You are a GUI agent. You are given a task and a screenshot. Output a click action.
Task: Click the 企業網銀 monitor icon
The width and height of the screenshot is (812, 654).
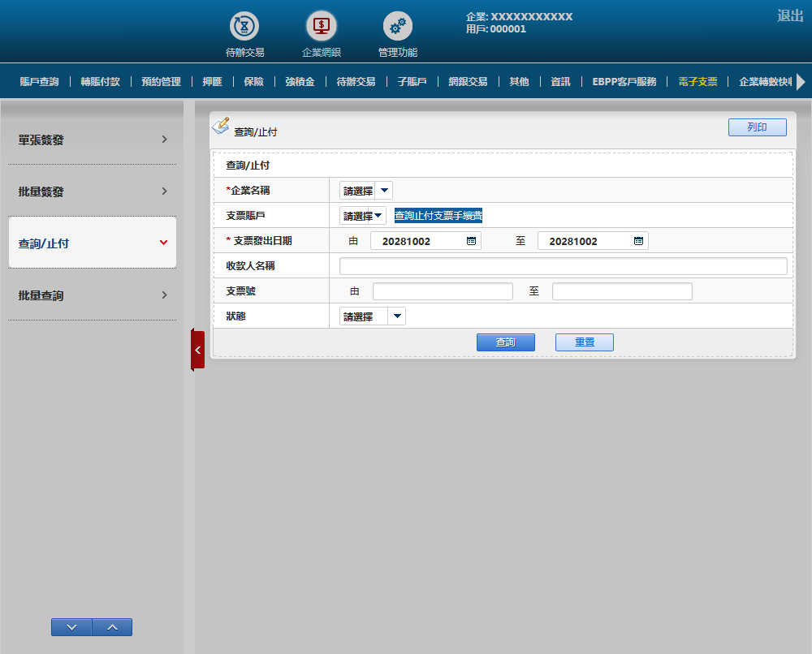(321, 27)
